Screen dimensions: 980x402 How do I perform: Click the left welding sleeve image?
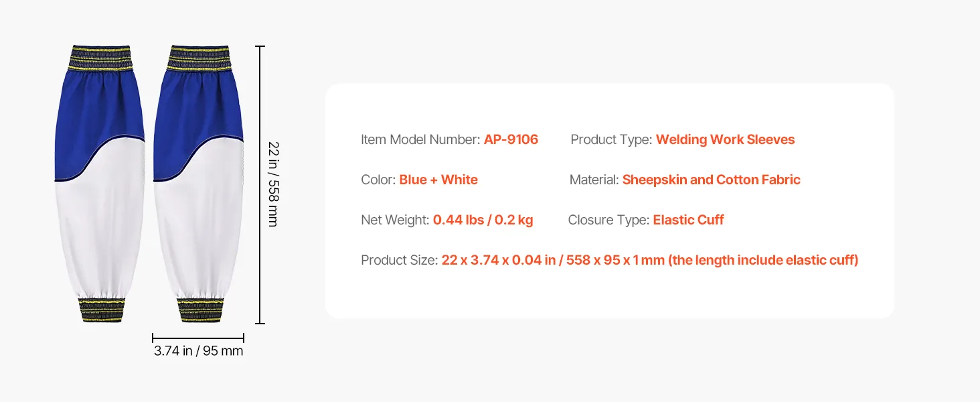(x=100, y=184)
